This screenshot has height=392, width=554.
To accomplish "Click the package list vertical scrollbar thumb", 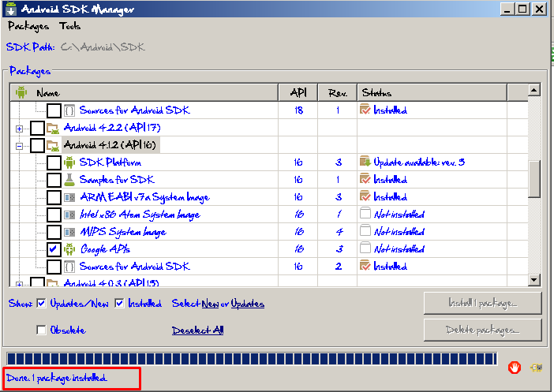I will click(534, 179).
